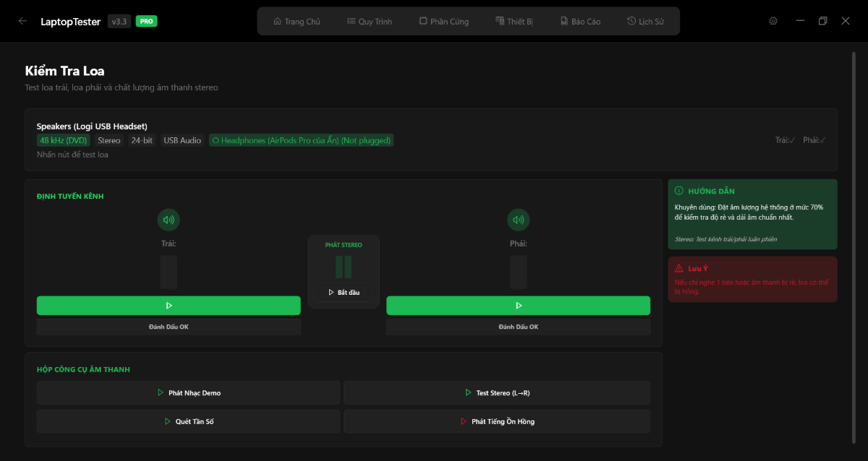Go to the Phần Cứng tab
Image resolution: width=868 pixels, height=461 pixels.
[x=444, y=22]
